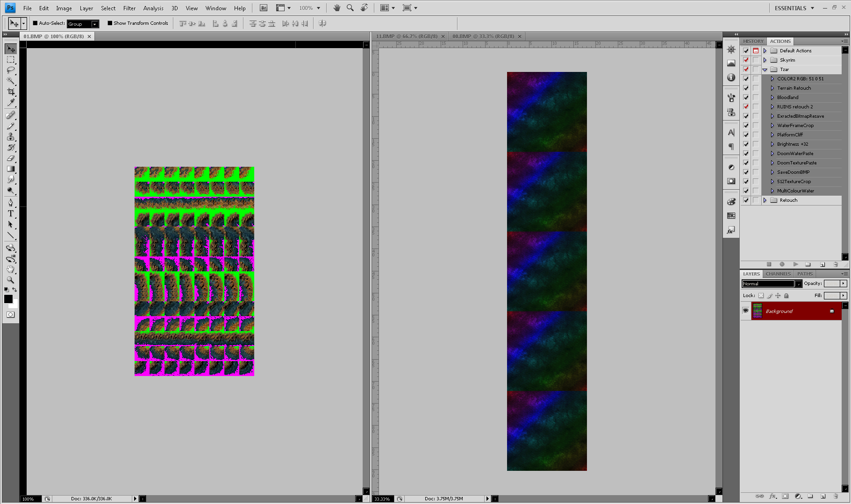The width and height of the screenshot is (851, 504).
Task: Toggle checkmark for Default Actions set
Action: click(x=746, y=50)
